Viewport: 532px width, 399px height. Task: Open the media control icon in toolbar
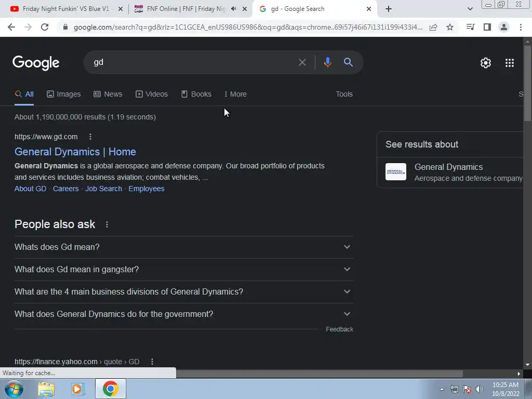pyautogui.click(x=471, y=27)
